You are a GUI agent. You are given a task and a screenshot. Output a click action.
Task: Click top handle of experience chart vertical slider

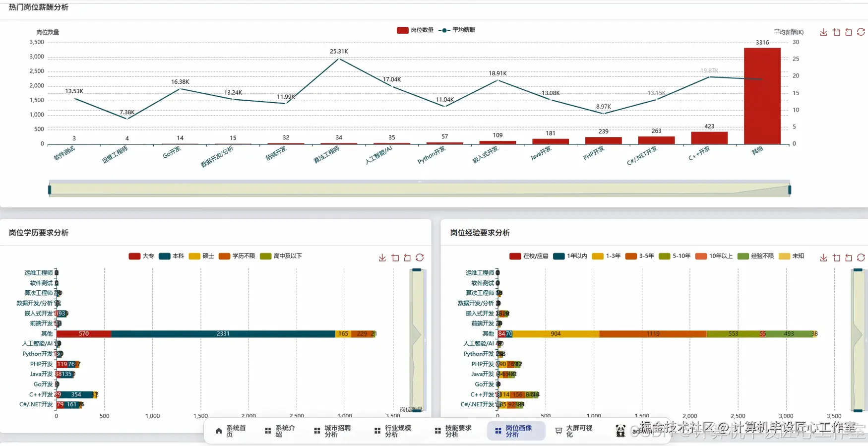coord(858,270)
